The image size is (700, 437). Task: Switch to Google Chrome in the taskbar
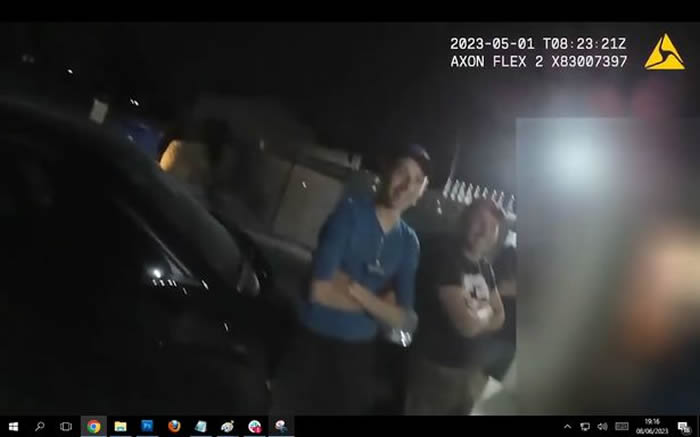click(93, 426)
